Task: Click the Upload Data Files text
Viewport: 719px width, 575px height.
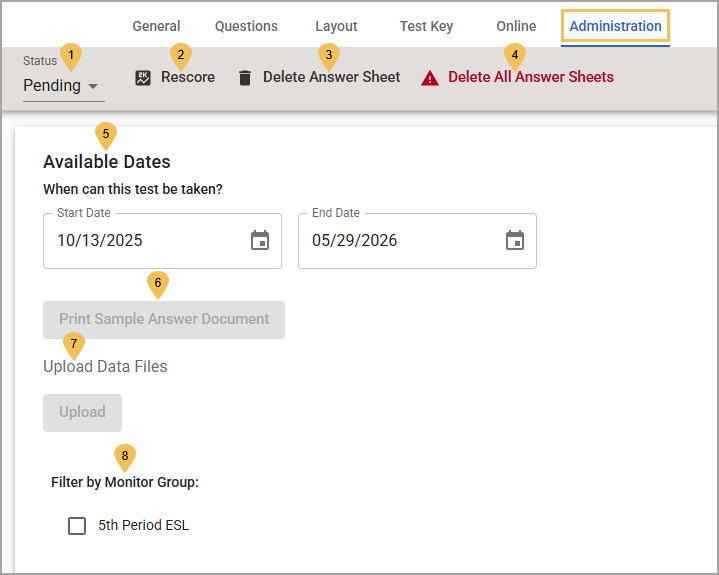Action: click(105, 366)
